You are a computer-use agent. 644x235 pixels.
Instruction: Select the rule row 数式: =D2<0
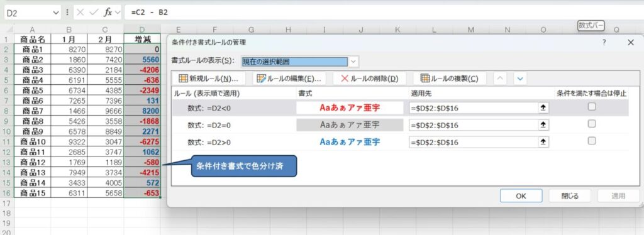point(399,108)
